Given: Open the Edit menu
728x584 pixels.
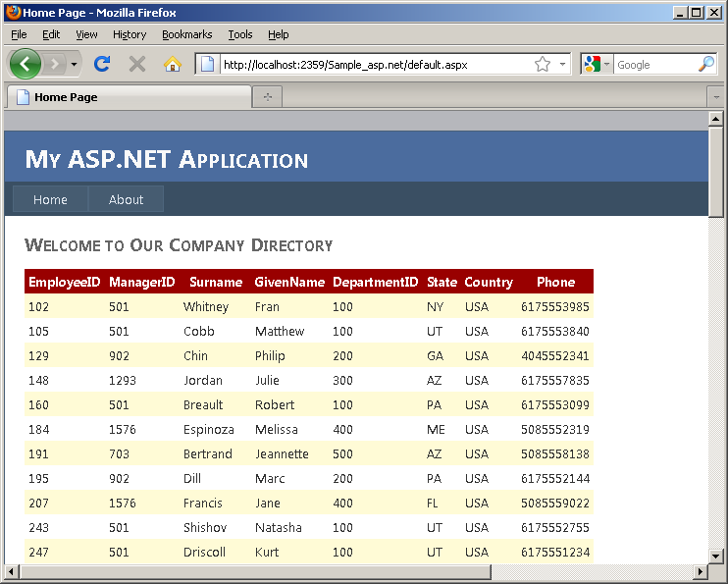Looking at the screenshot, I should pyautogui.click(x=51, y=34).
